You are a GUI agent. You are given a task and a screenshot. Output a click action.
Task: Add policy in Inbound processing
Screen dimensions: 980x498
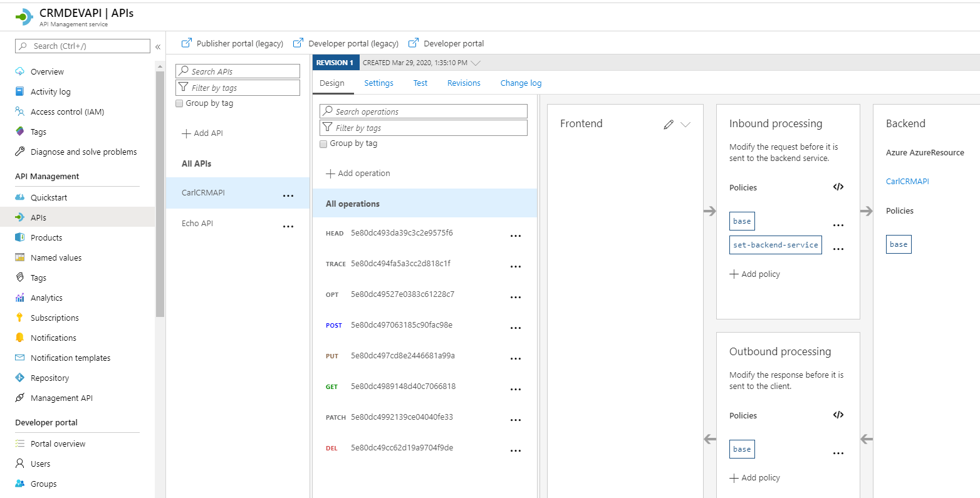(755, 274)
